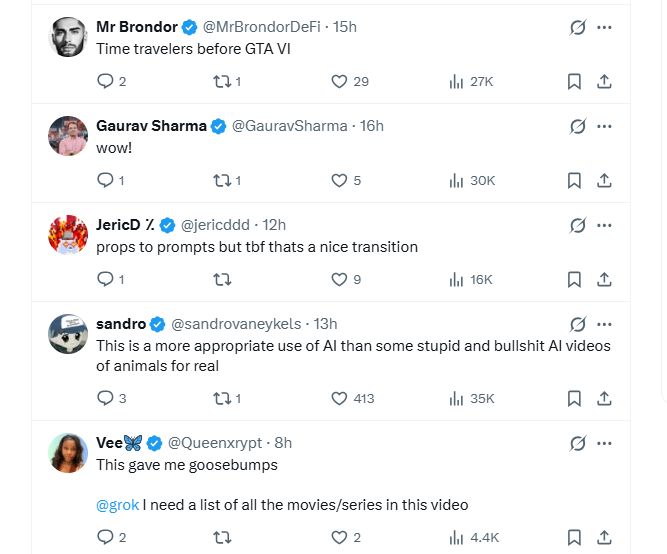Share JericD's tweet
Screen dimensions: 667x554
604,280
